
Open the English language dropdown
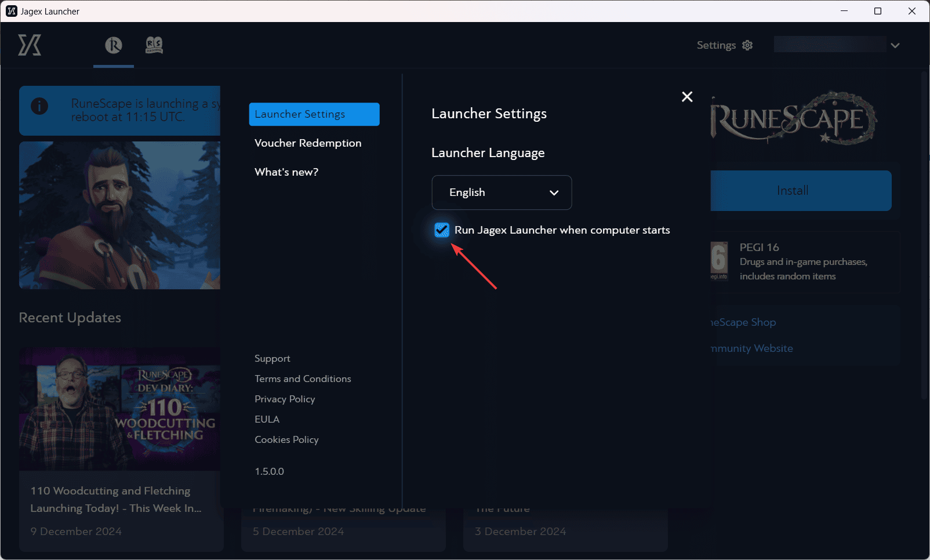(x=502, y=192)
